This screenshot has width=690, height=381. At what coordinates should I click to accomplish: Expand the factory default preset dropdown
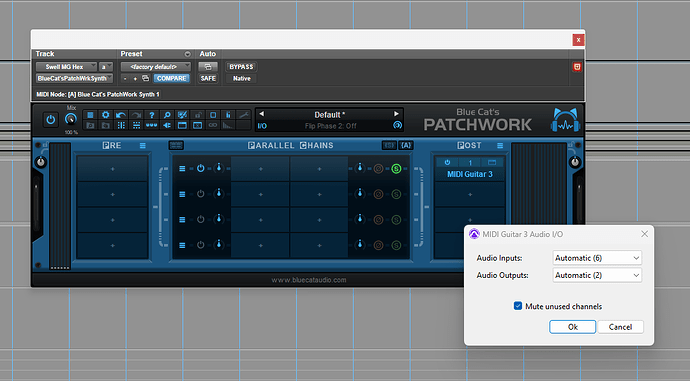[156, 67]
